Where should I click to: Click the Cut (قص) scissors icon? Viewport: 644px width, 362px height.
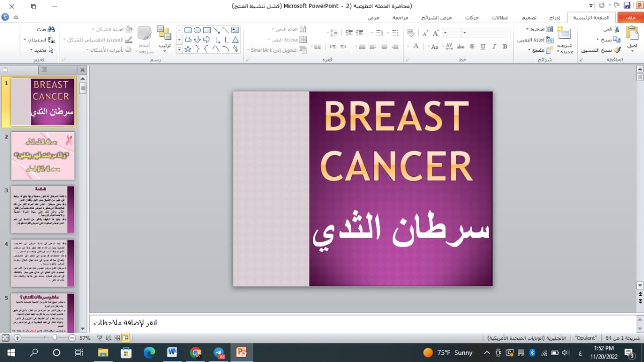[617, 29]
